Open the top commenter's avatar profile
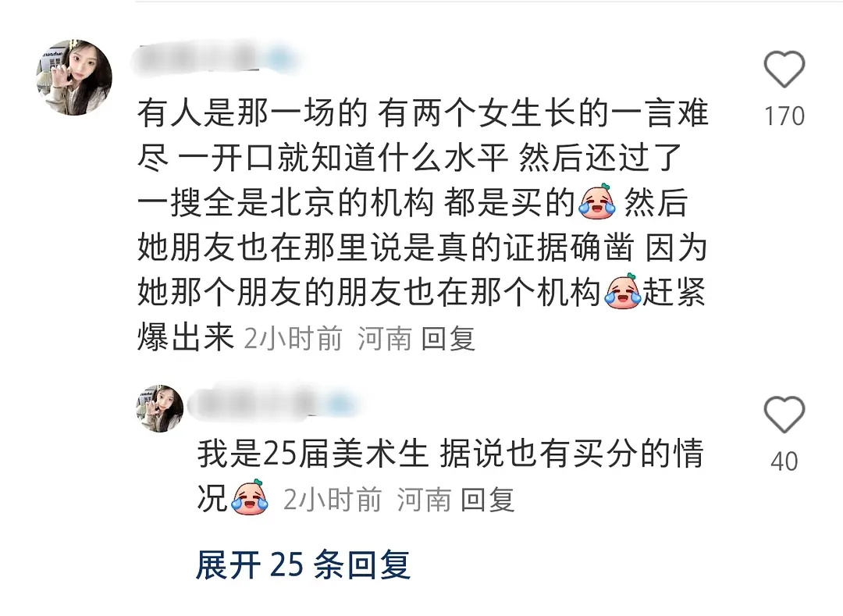843x616 pixels. 74,77
